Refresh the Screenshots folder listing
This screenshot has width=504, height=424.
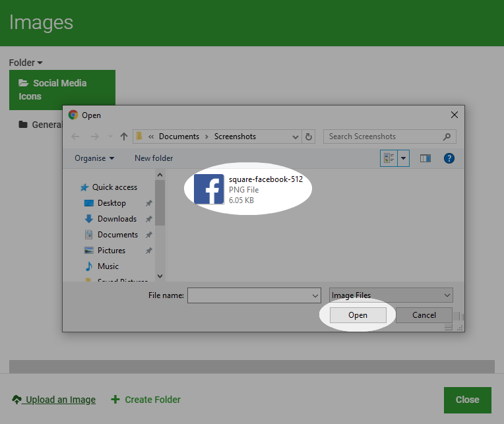point(309,137)
